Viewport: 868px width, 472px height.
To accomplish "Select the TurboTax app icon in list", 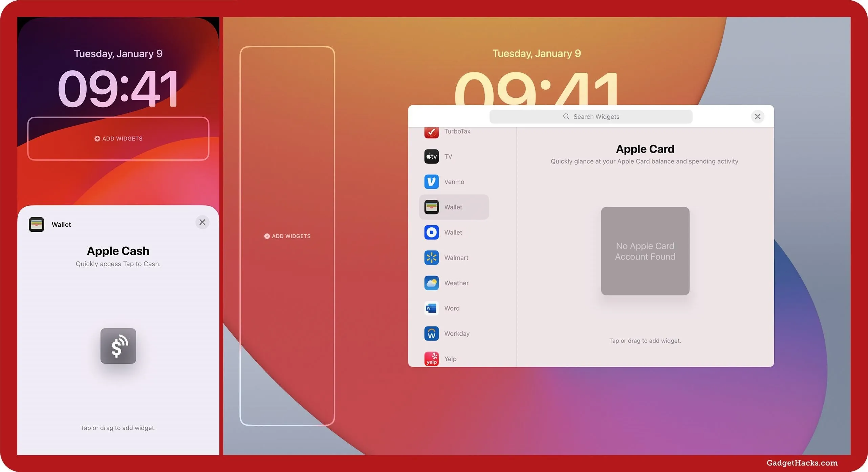I will click(431, 132).
